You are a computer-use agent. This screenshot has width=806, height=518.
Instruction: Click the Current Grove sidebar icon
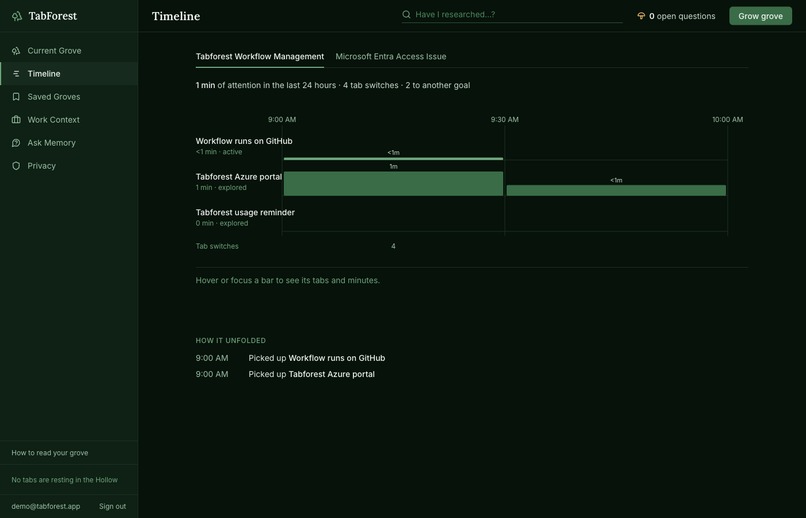(x=16, y=50)
